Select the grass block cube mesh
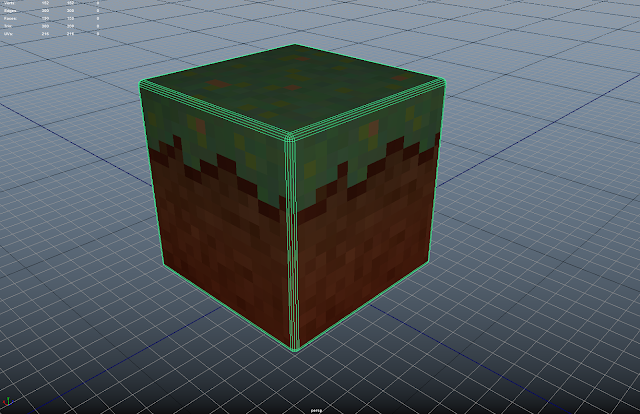640x414 pixels. tap(292, 198)
